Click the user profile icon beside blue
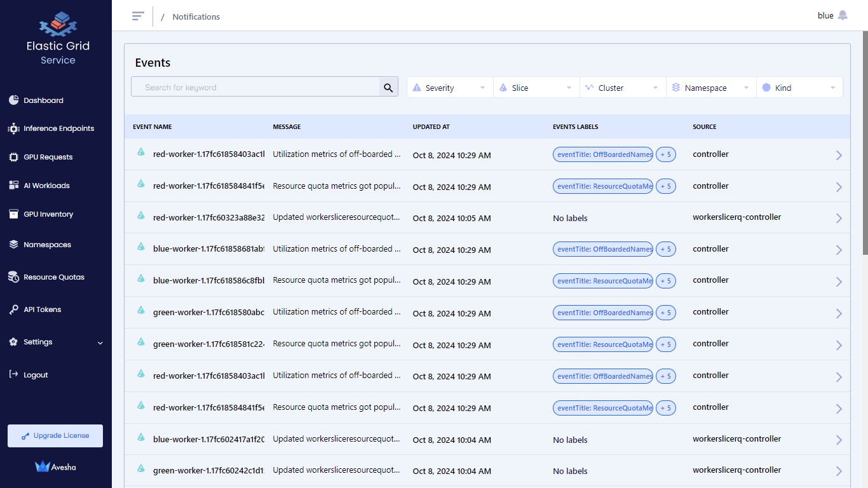 (843, 15)
